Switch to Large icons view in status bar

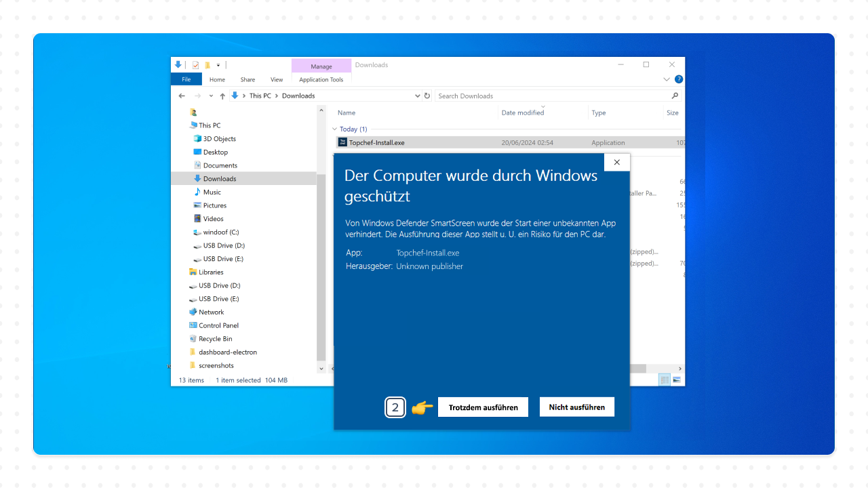676,380
